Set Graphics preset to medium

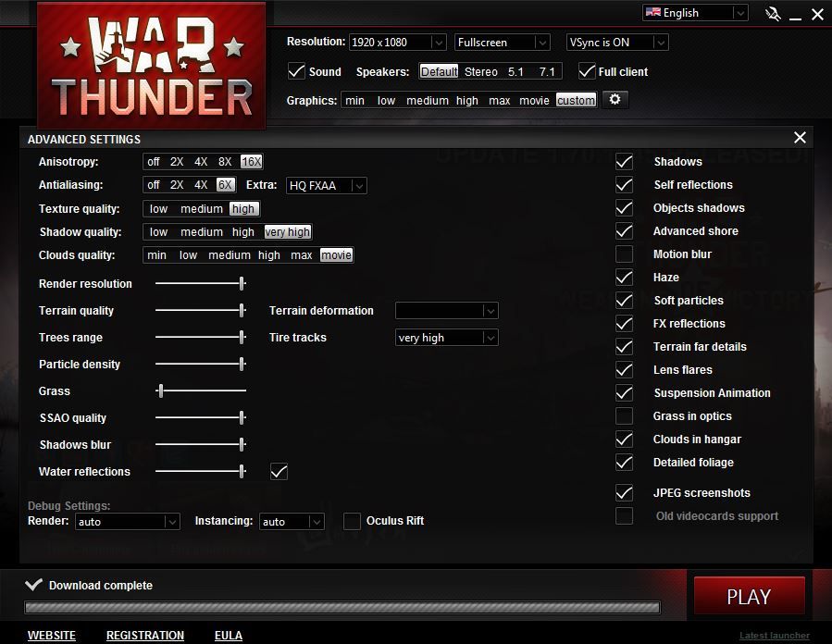[428, 100]
